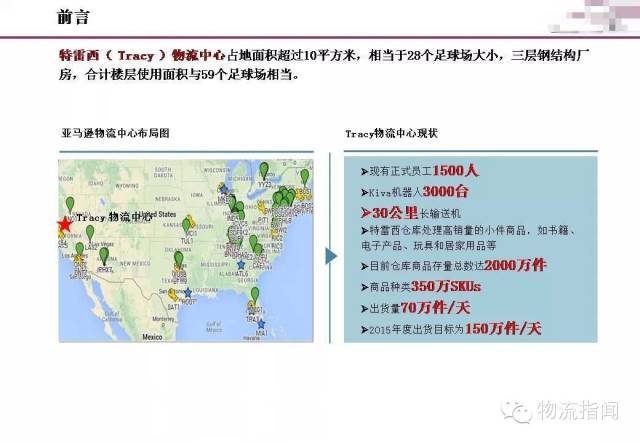Viewport: 640px width, 443px height.
Task: Click the bullet Kiva机器人3000台
Action: pyautogui.click(x=414, y=191)
